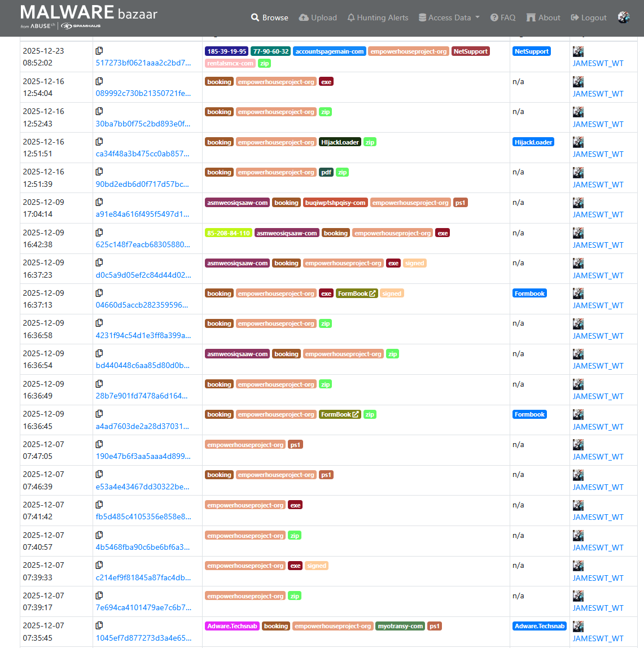The width and height of the screenshot is (644, 648).
Task: Click exe tag in 07:41:42 row
Action: click(295, 505)
